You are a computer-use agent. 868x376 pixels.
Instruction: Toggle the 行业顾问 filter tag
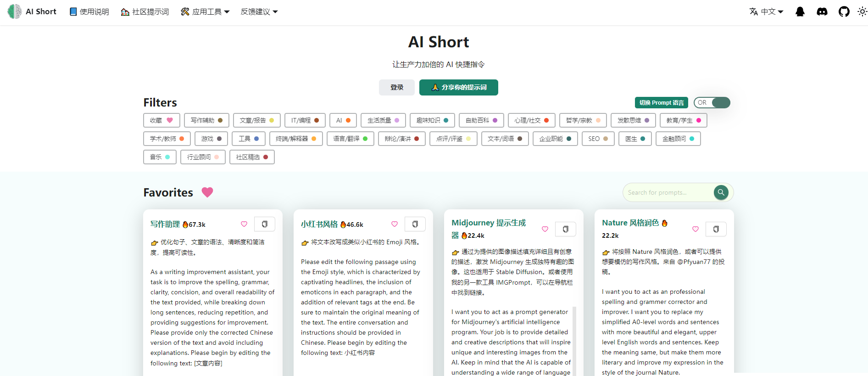point(203,157)
